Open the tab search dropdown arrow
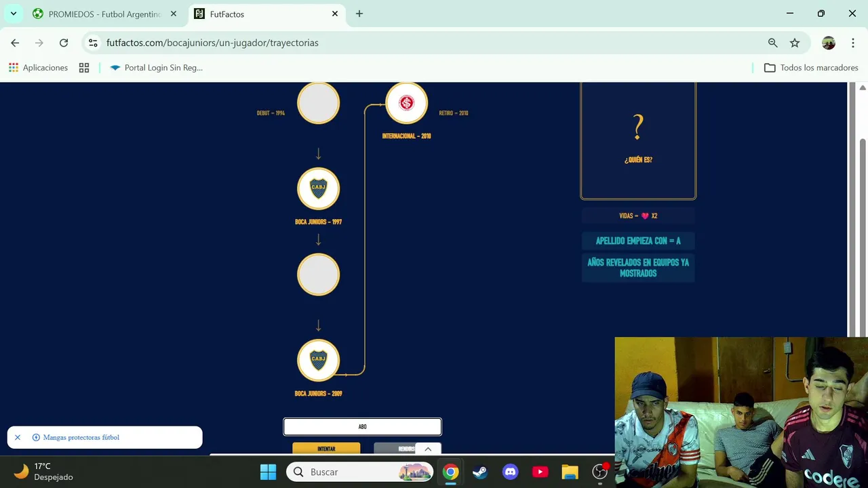This screenshot has height=488, width=868. click(14, 14)
